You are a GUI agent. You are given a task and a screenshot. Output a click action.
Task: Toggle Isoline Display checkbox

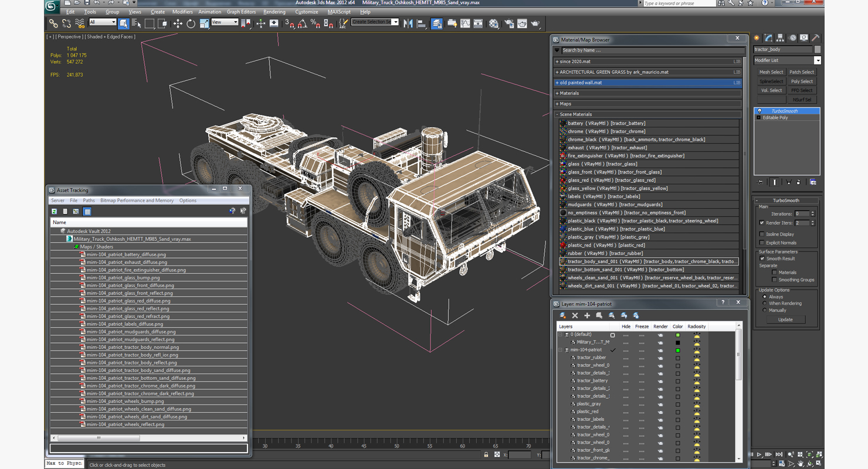tap(762, 234)
